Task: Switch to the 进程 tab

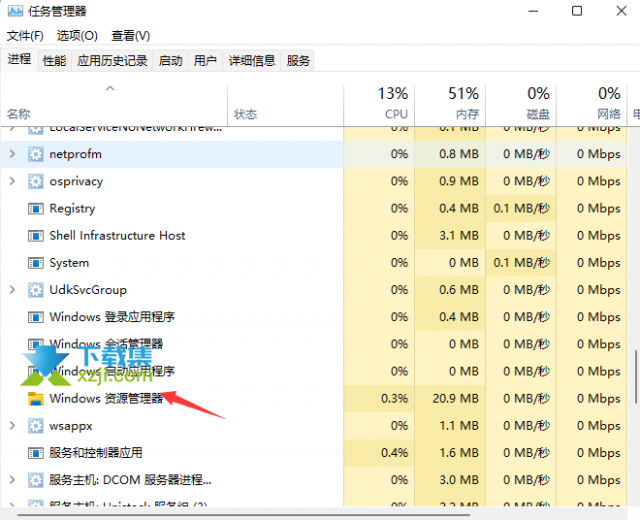Action: pos(19,60)
